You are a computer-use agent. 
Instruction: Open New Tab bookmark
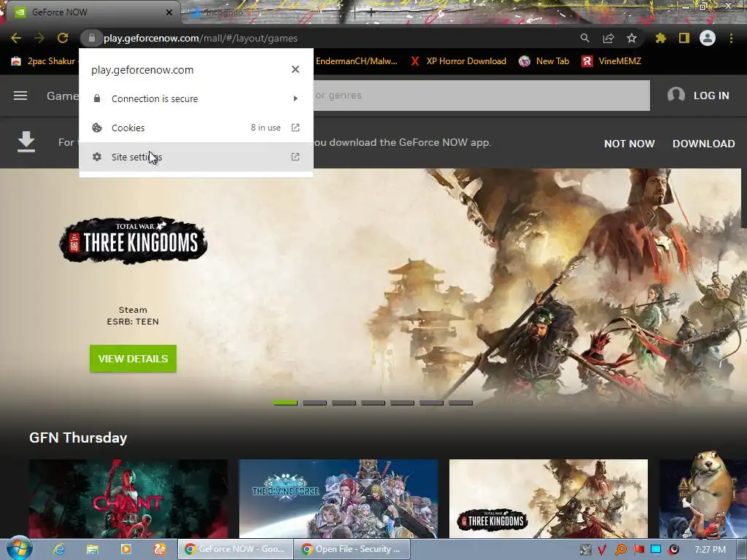coord(544,61)
